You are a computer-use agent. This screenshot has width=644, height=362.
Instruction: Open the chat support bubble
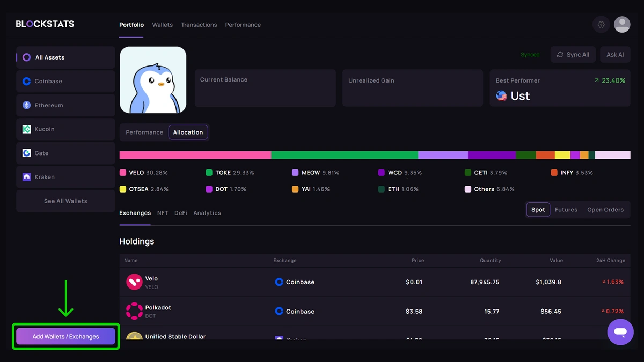(620, 332)
